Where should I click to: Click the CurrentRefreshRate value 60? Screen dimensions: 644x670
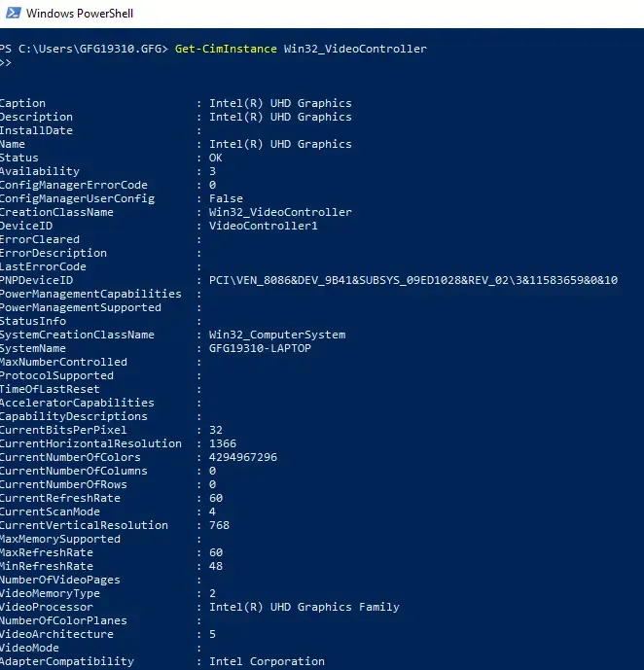215,498
